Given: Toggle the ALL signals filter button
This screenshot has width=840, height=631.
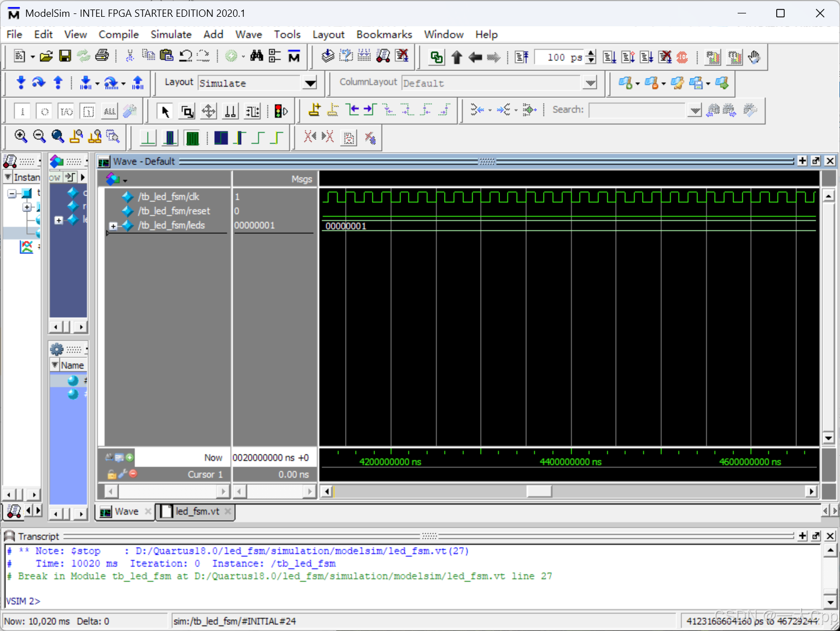Looking at the screenshot, I should (x=110, y=111).
